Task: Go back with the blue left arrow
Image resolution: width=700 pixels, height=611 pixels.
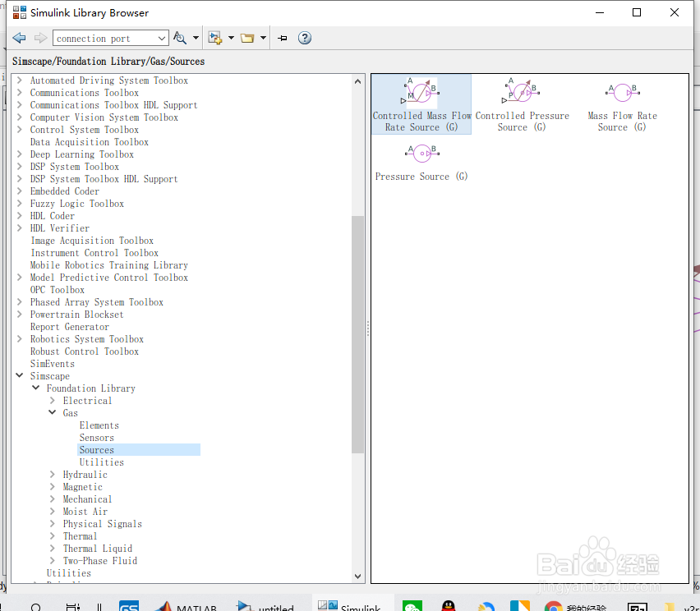Action: pos(19,38)
